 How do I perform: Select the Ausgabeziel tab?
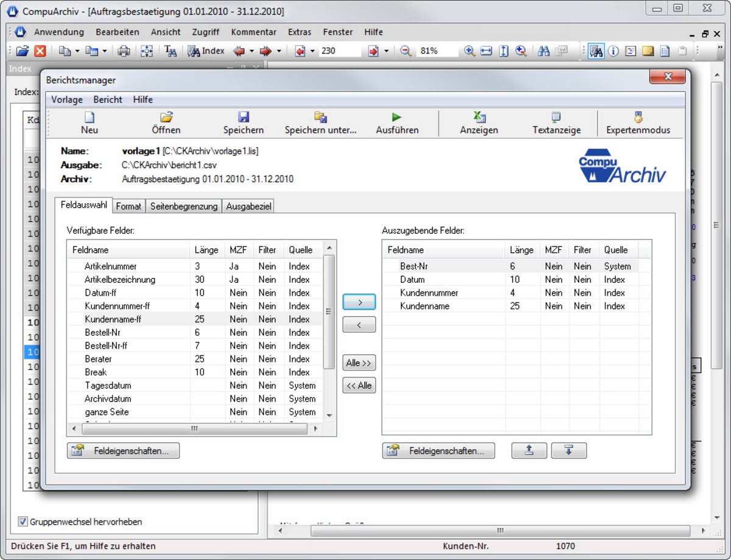(x=249, y=207)
